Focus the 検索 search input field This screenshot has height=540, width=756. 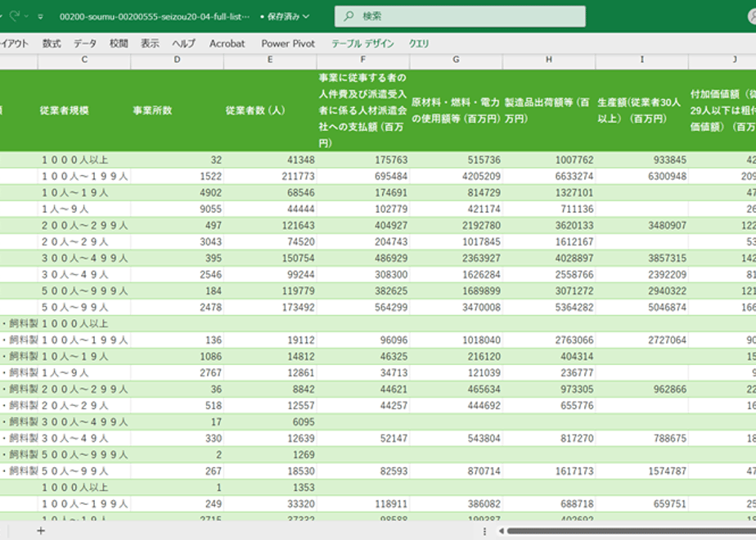point(460,16)
